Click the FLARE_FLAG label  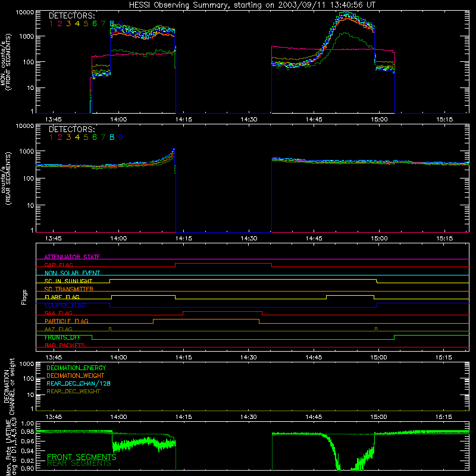click(x=62, y=297)
